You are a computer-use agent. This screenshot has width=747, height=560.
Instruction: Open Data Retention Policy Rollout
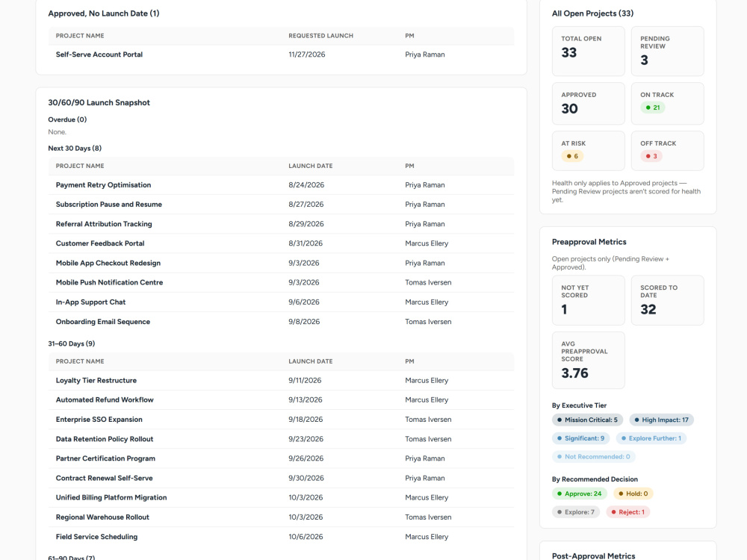click(x=105, y=439)
